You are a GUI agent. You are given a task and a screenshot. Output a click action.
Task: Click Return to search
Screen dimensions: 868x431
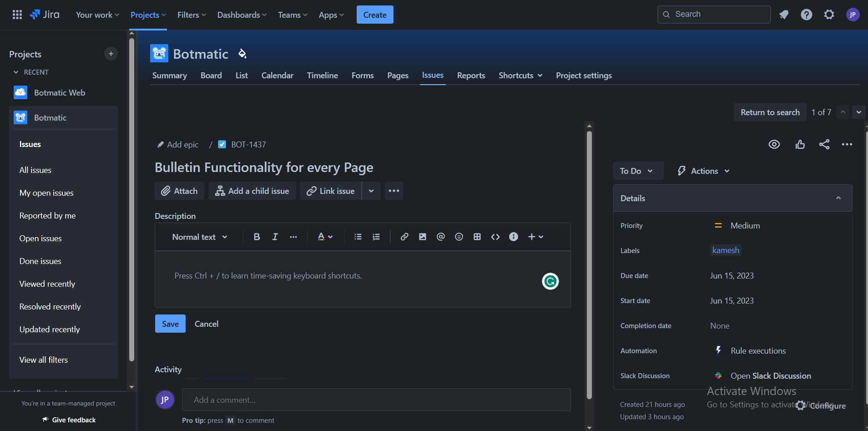coord(770,112)
